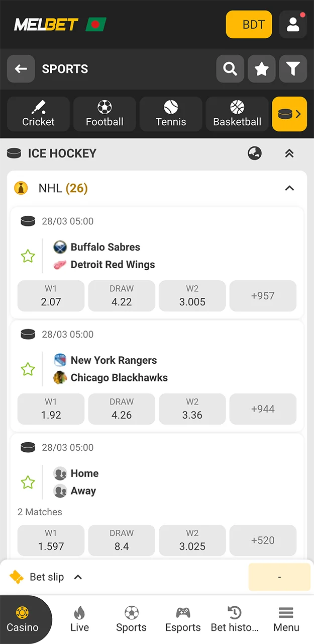
Task: Open the account profile icon
Action: coord(293,24)
